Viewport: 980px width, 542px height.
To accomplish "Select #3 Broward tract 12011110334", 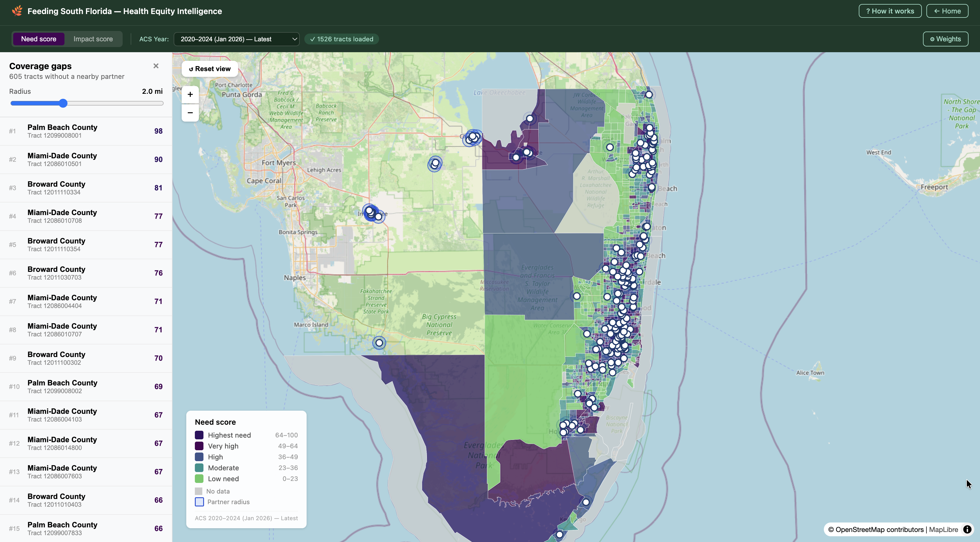I will pyautogui.click(x=86, y=188).
